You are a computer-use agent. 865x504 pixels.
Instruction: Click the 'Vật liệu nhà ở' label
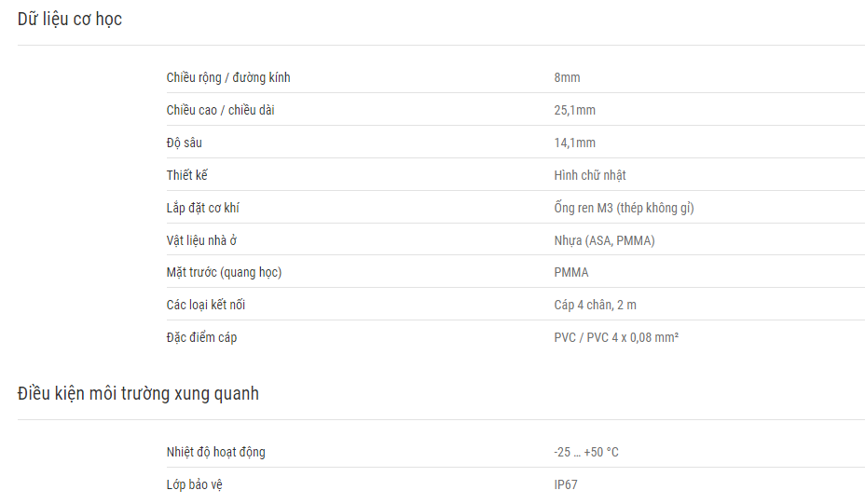(x=202, y=240)
